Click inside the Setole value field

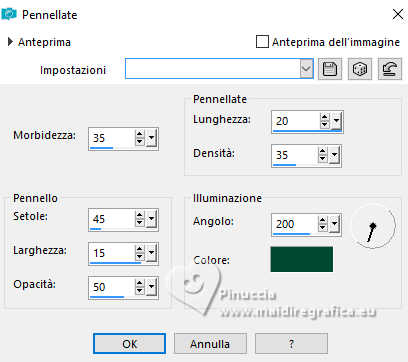pos(111,219)
